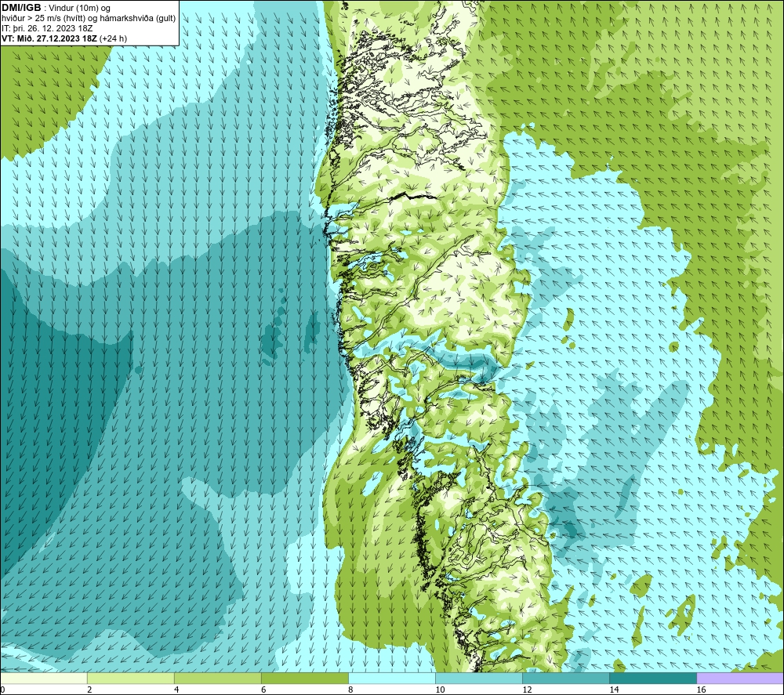This screenshot has height=695, width=784.
Task: Click the 12–14 m/s teal legend swatch
Action: point(565,678)
